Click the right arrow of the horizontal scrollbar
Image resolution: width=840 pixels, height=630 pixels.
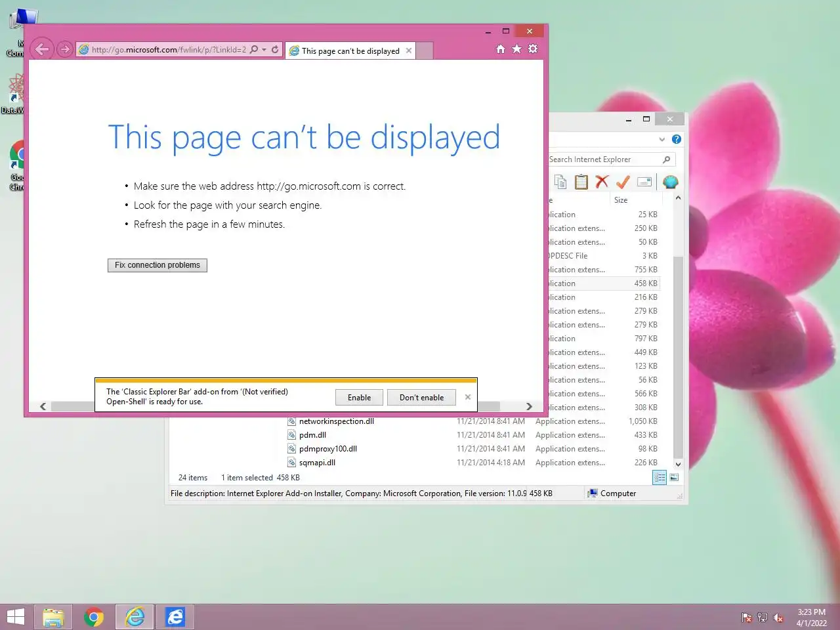coord(529,406)
